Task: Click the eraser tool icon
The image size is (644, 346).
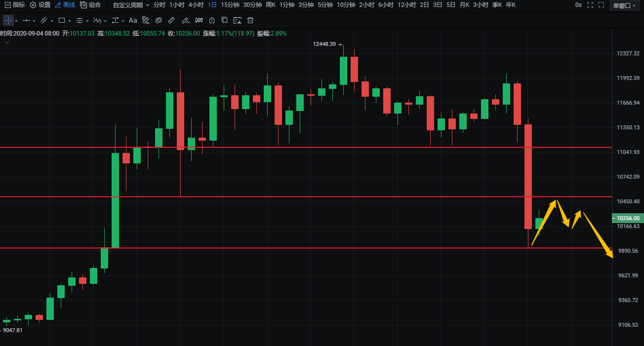Action: coord(159,21)
